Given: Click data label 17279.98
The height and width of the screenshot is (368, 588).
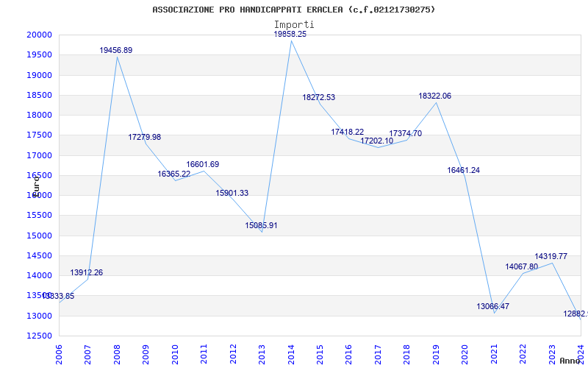Looking at the screenshot, I should point(144,137).
